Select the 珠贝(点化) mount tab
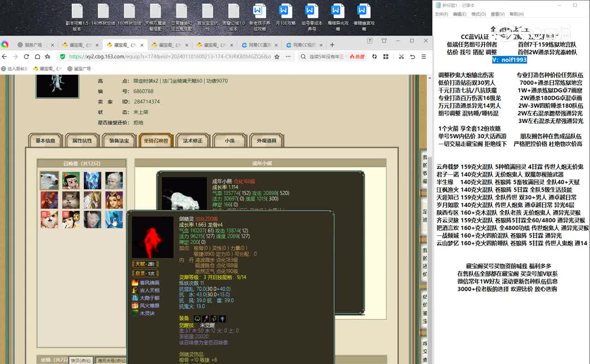The image size is (590, 364). 82,361
